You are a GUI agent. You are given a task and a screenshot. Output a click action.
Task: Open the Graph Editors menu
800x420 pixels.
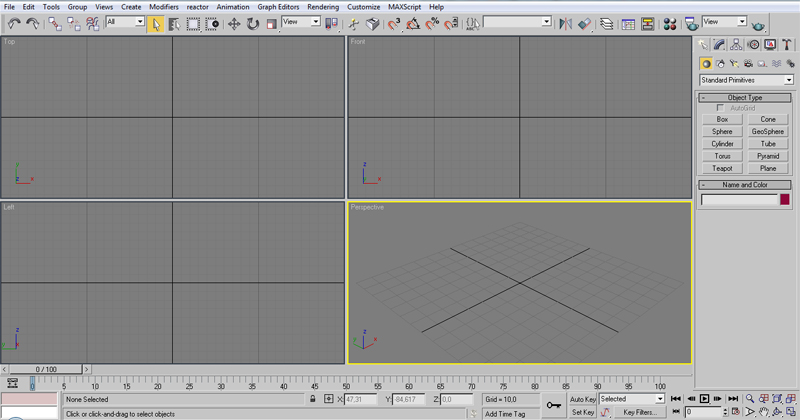278,7
